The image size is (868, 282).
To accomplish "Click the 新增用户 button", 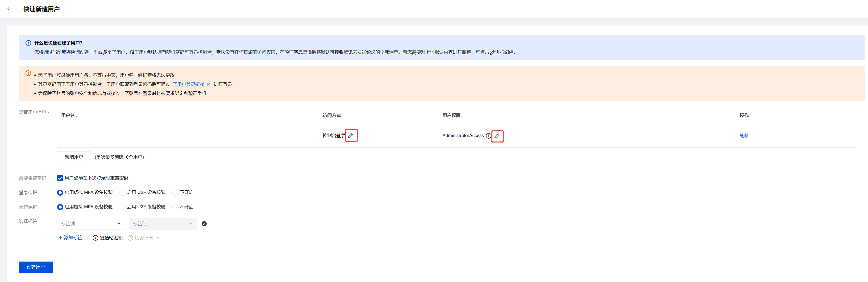I will (x=74, y=157).
